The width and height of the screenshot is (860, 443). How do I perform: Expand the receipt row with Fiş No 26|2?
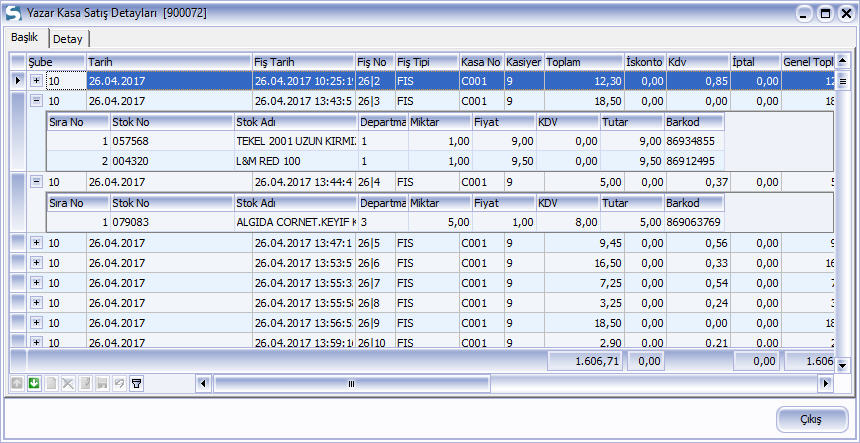pyautogui.click(x=37, y=81)
